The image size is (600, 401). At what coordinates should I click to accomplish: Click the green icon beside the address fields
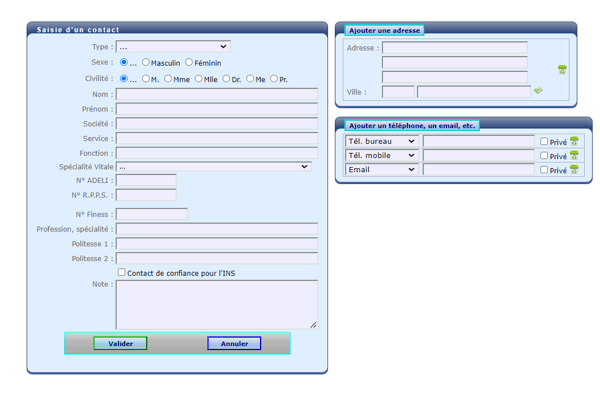tap(562, 69)
